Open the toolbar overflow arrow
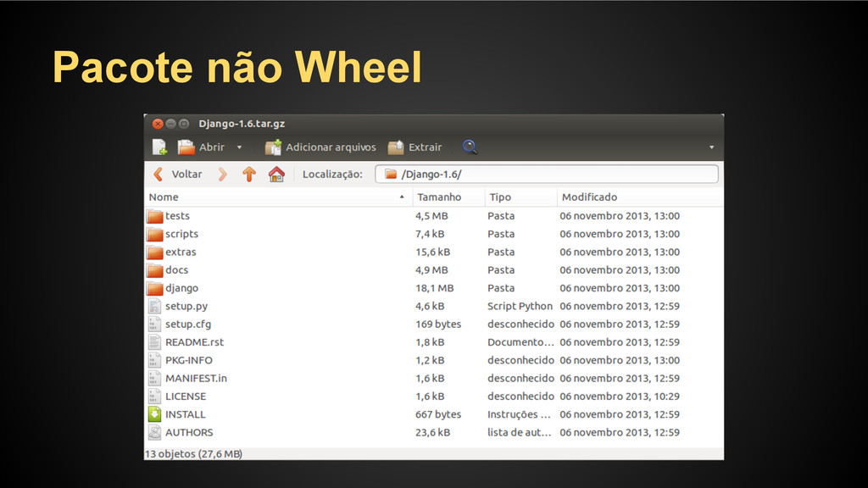Viewport: 868px width, 488px height. click(711, 147)
